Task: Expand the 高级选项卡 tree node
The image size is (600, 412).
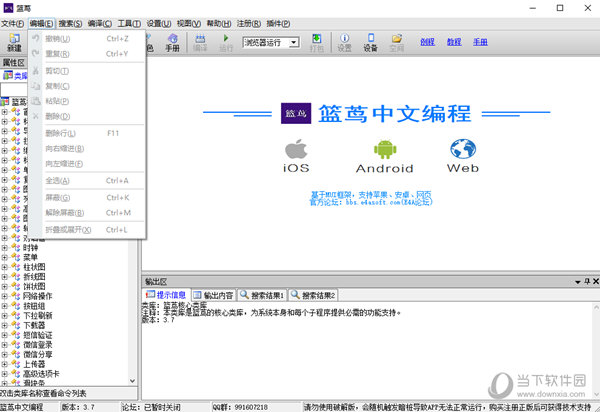Action: pos(5,374)
